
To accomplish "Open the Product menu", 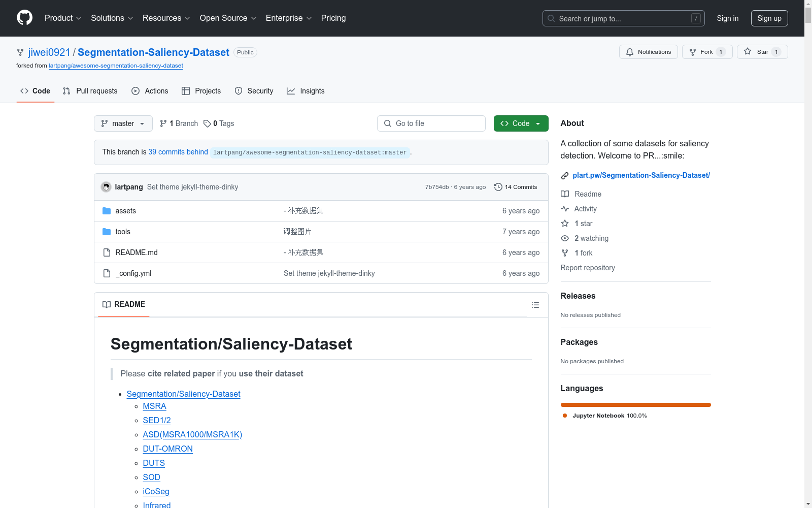I will pos(63,18).
